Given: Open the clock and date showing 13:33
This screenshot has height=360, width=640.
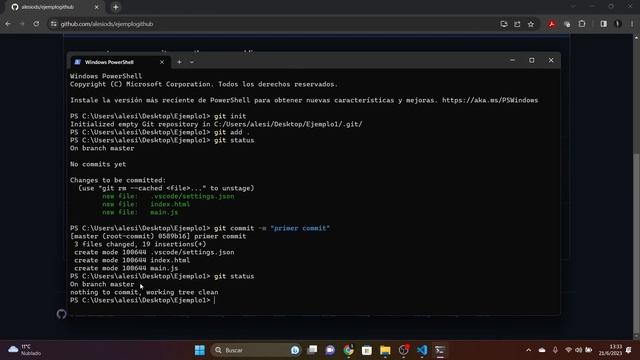Looking at the screenshot, I should [610, 350].
